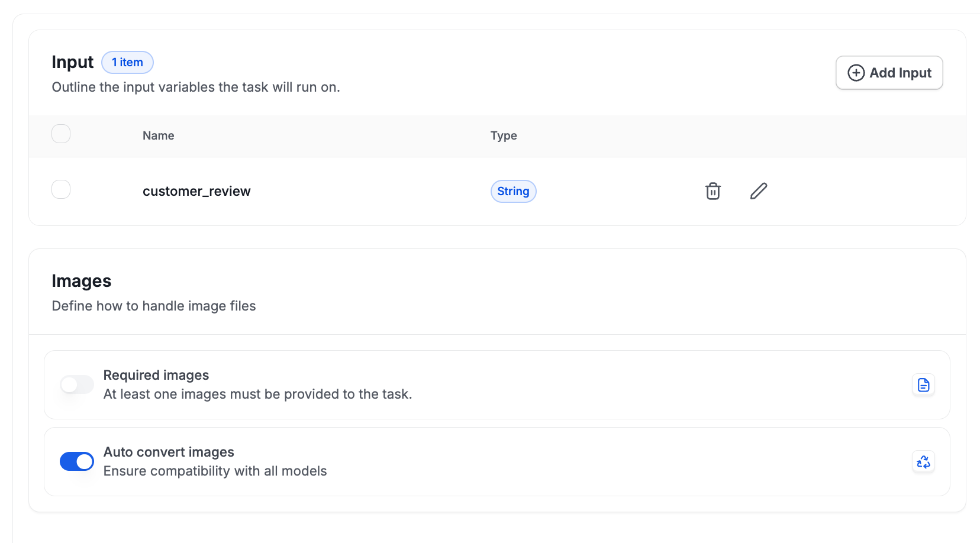The width and height of the screenshot is (980, 543).
Task: Click the Add Input button
Action: tap(889, 73)
